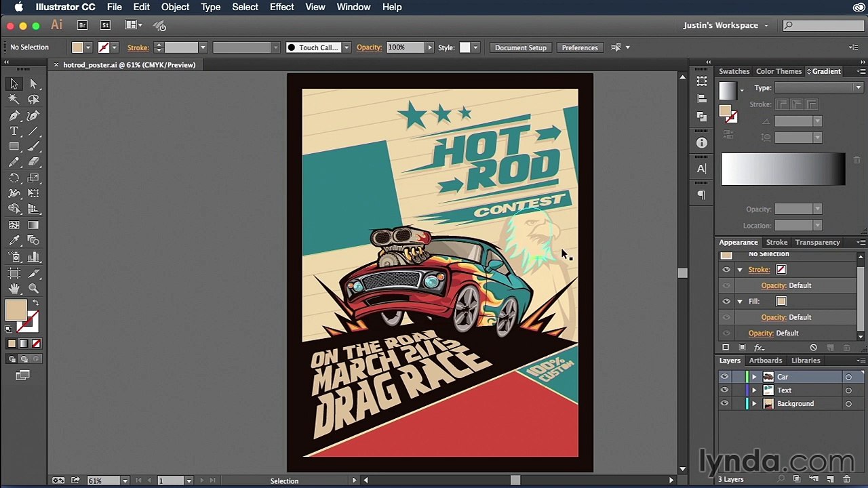The width and height of the screenshot is (868, 488).
Task: Activate the Type tool
Action: 14,131
